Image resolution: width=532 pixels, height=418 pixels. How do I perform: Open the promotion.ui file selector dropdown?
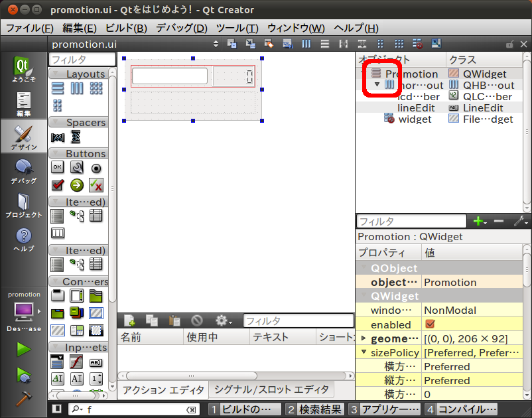point(215,44)
